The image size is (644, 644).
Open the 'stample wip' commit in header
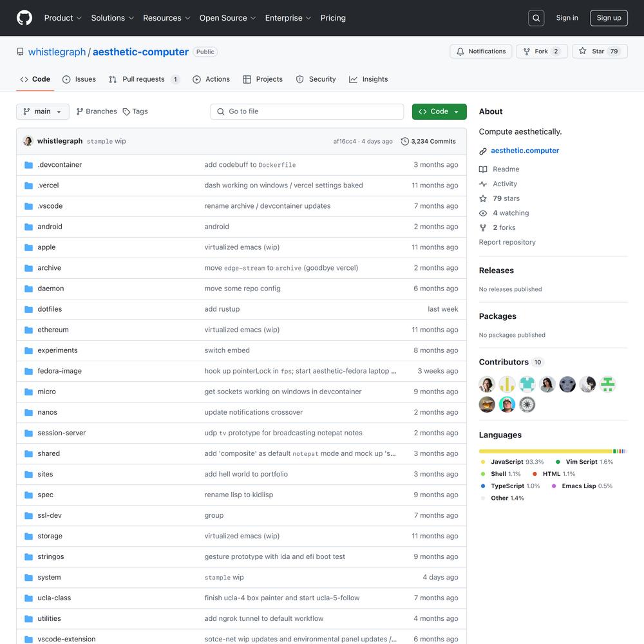tap(106, 141)
